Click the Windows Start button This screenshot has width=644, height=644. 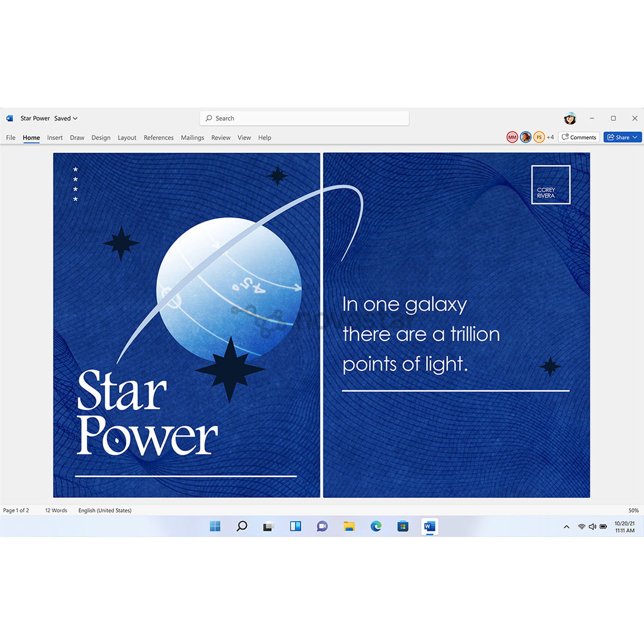click(215, 526)
